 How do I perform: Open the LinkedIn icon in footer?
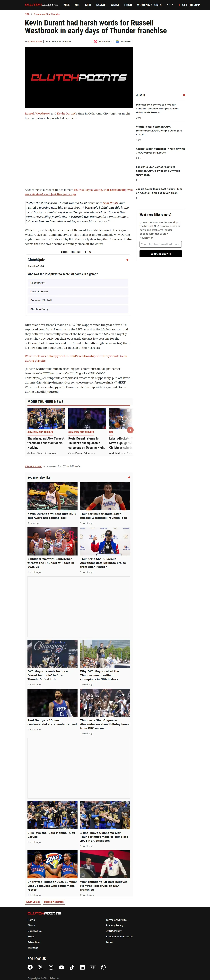coord(82,967)
